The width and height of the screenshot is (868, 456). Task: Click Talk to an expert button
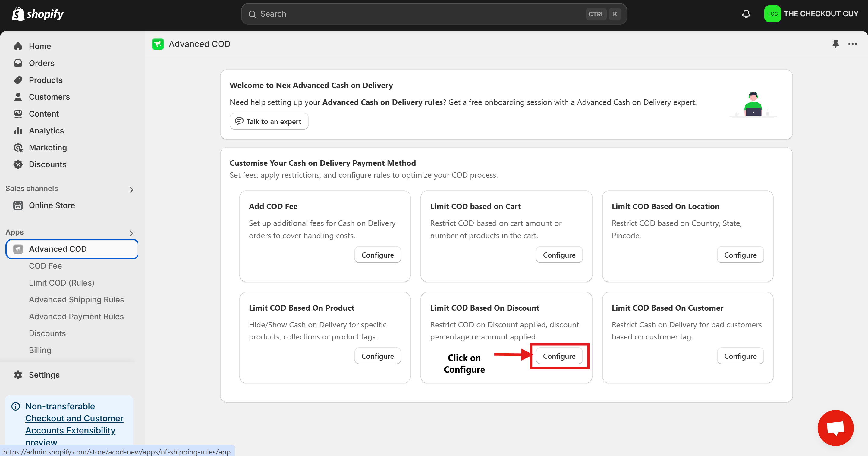[x=269, y=121]
